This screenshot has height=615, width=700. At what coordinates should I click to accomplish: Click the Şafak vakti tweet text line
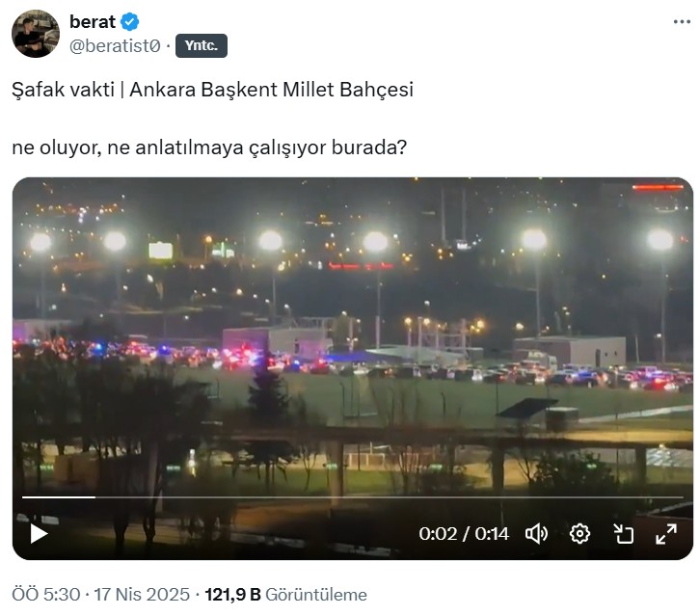pyautogui.click(x=212, y=90)
